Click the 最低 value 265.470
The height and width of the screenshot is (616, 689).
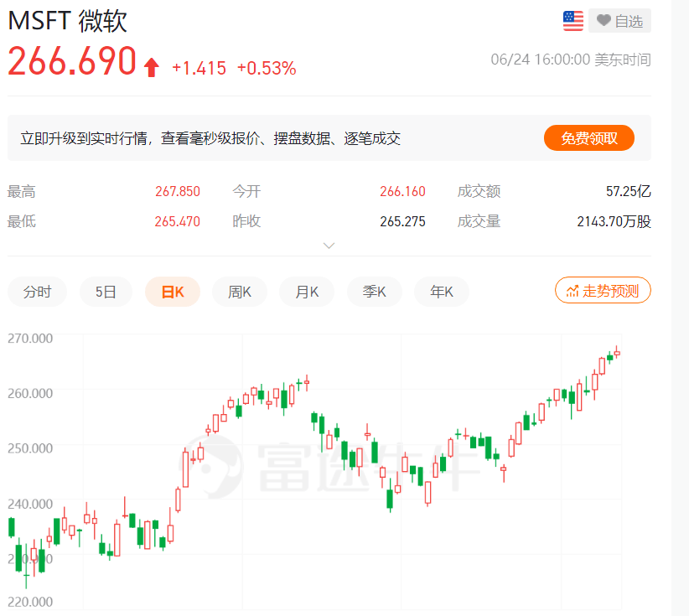pos(178,221)
